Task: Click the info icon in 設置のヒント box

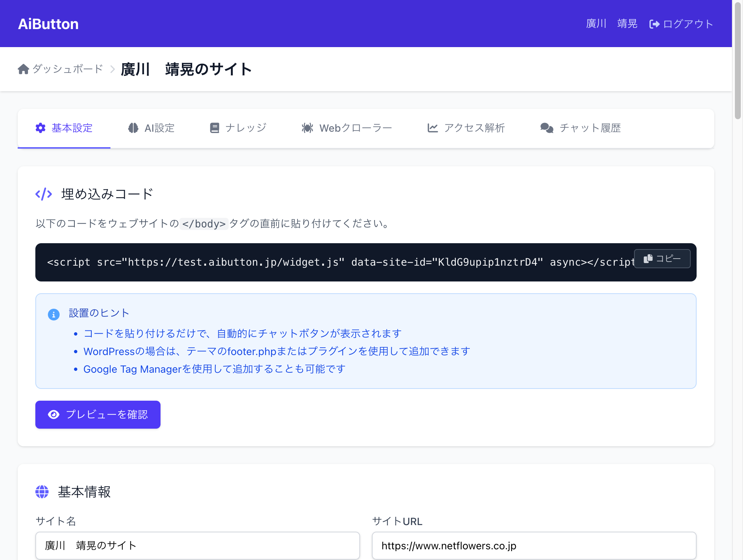Action: 54,314
